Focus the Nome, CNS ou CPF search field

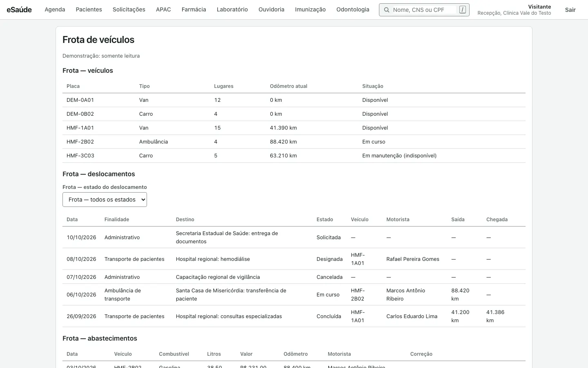tap(424, 10)
